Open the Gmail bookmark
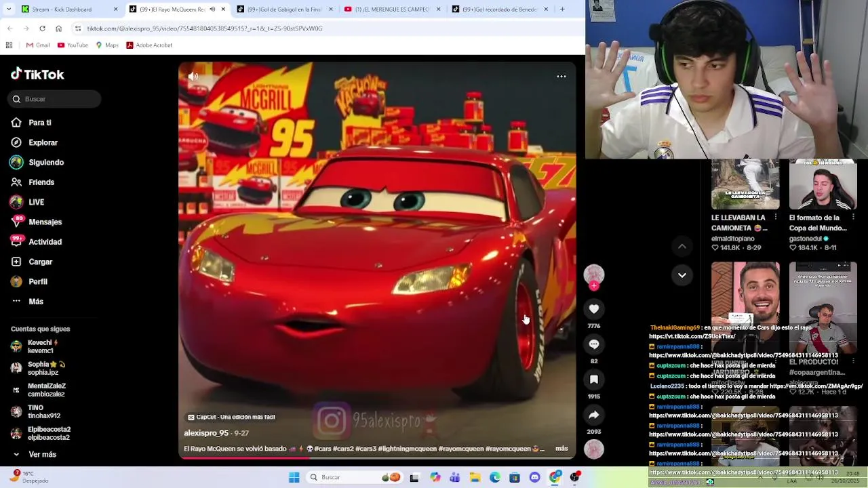 38,45
